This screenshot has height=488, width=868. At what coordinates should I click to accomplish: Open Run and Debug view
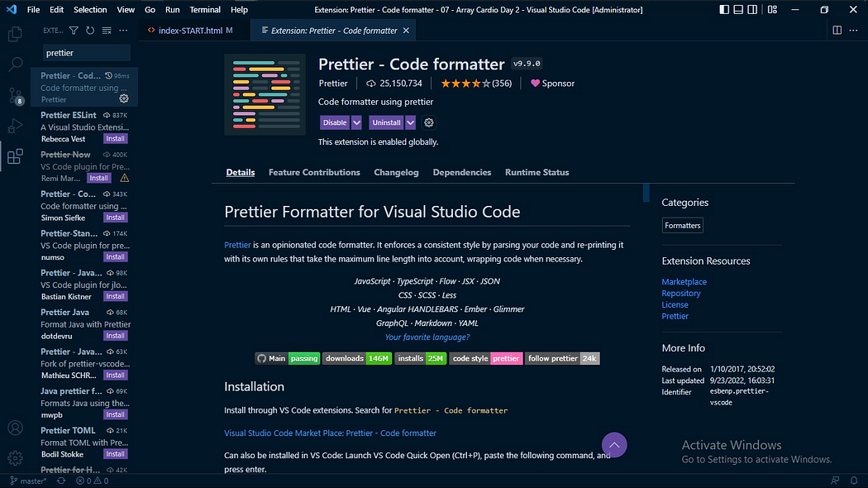(15, 126)
